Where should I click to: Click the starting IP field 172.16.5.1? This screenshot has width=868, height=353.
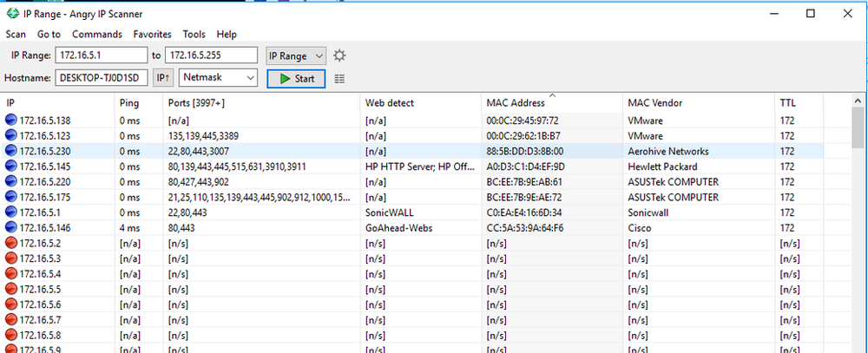(102, 56)
